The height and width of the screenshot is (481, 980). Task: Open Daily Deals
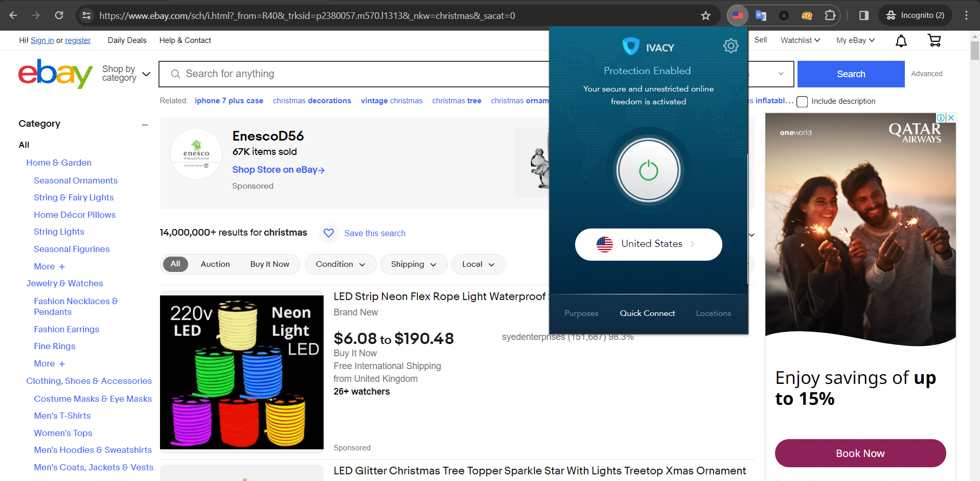(127, 40)
